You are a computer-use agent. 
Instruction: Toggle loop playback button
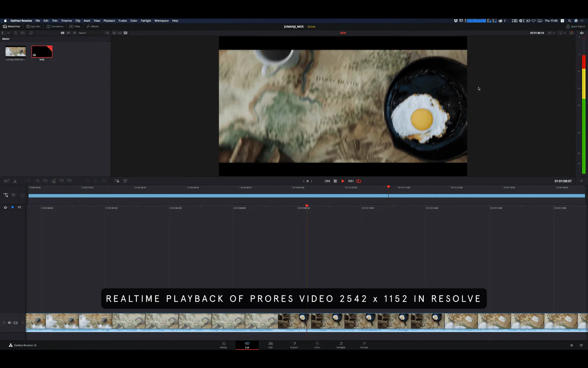click(x=358, y=181)
